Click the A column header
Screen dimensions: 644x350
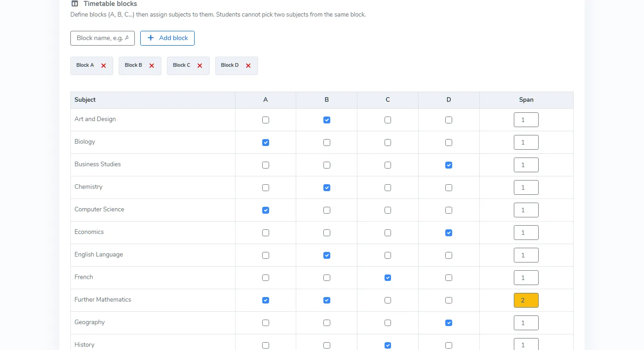pos(265,100)
